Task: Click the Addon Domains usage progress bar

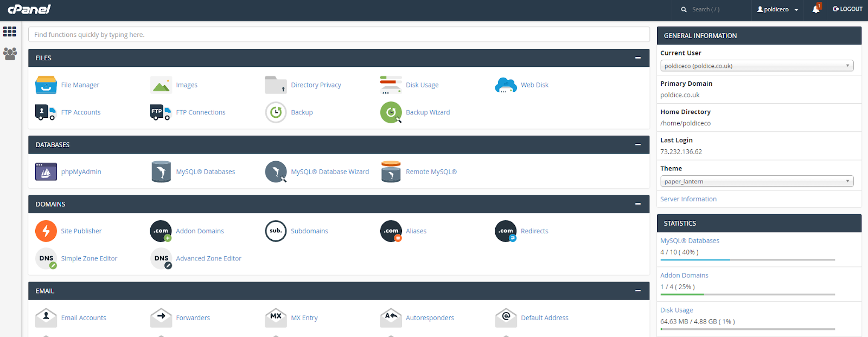Action: point(748,295)
